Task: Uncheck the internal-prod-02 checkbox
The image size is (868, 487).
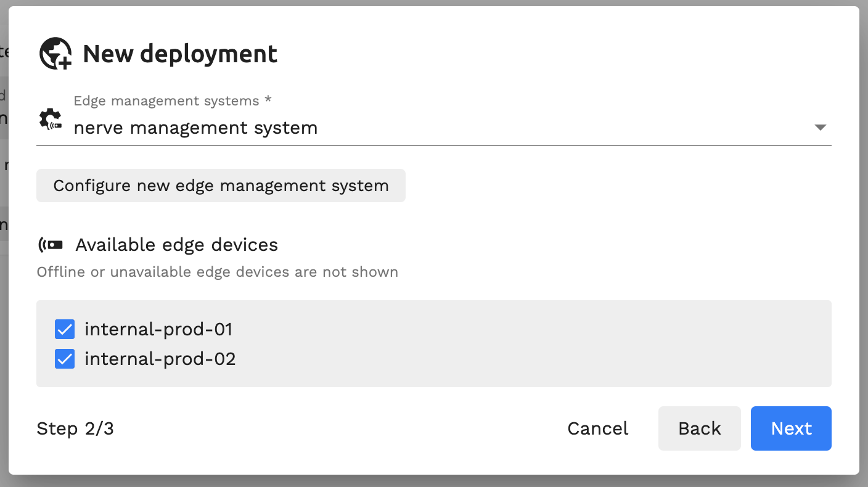Action: (65, 359)
